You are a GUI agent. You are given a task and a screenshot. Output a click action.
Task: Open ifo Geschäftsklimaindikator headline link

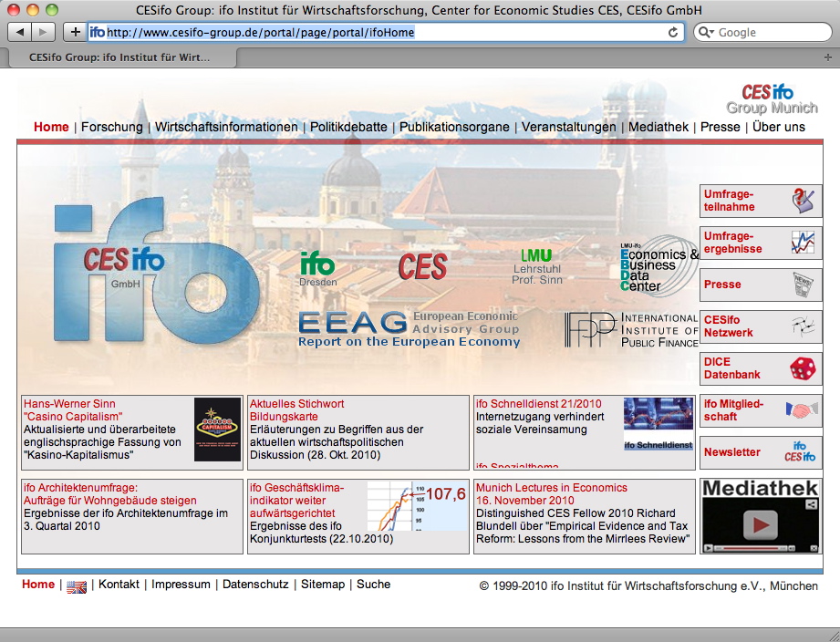(296, 500)
